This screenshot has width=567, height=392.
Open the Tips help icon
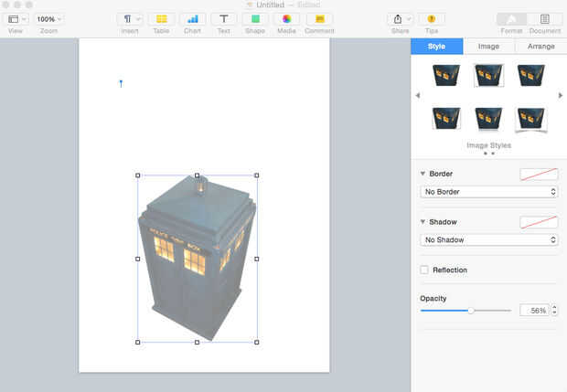point(432,18)
